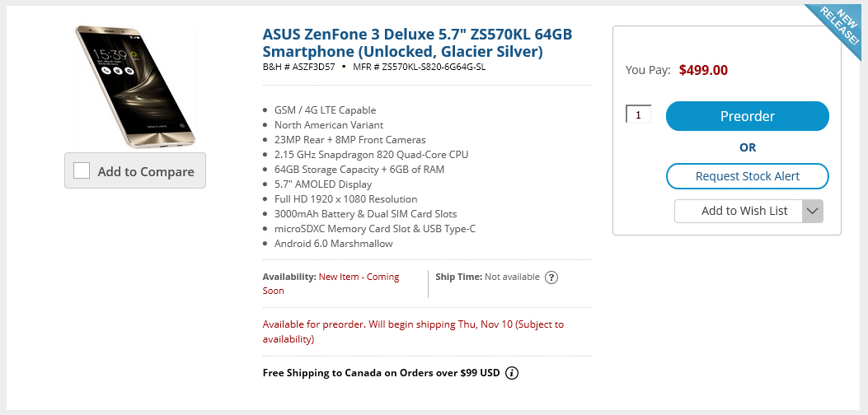Click the Add to Compare label
Viewport: 868px width, 415px height.
coord(146,171)
